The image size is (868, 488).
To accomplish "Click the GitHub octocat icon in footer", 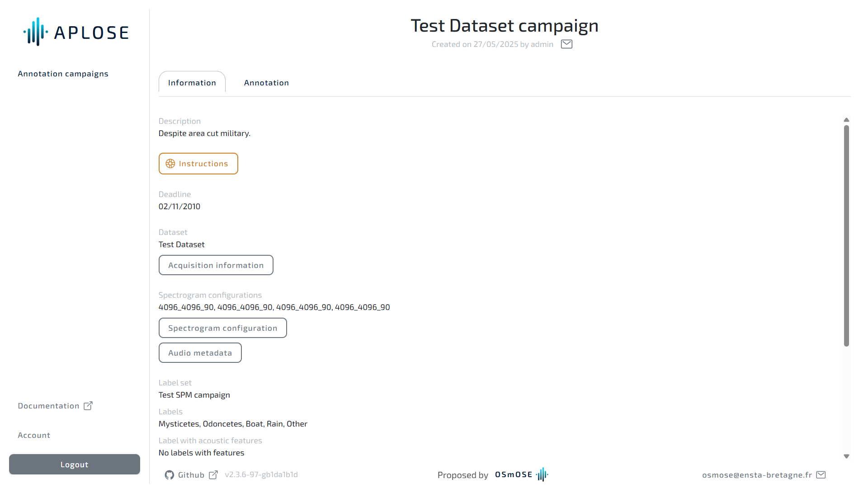I will point(170,475).
